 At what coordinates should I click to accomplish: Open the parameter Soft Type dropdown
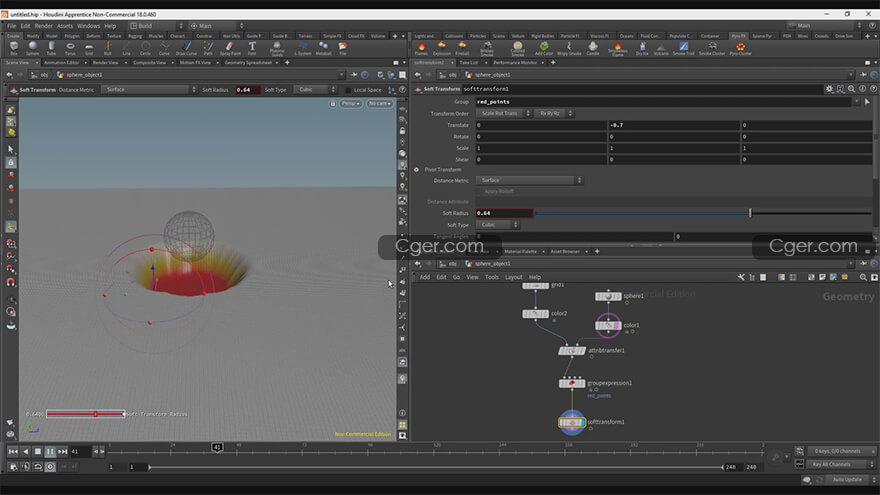[497, 225]
